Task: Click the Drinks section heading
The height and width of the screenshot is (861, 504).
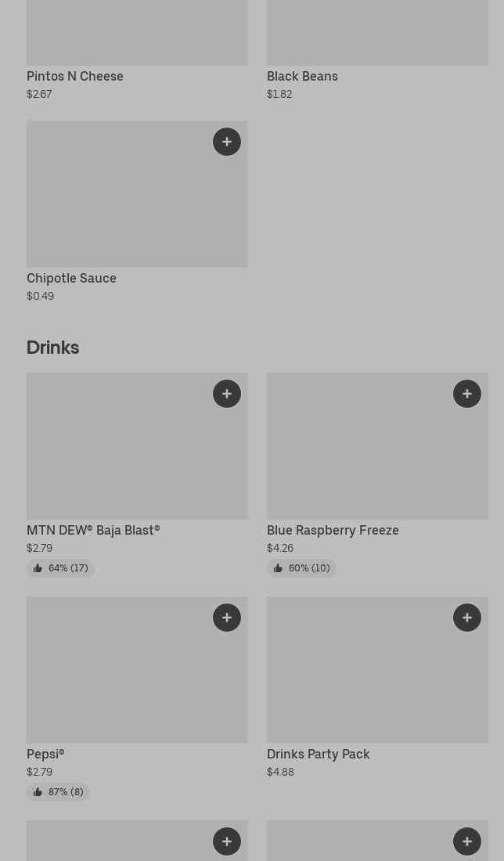Action: click(x=53, y=348)
